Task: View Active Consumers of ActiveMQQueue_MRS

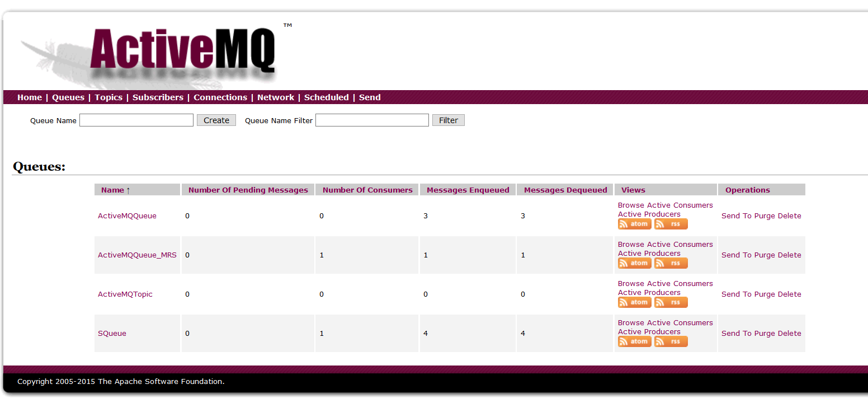Action: tap(680, 245)
